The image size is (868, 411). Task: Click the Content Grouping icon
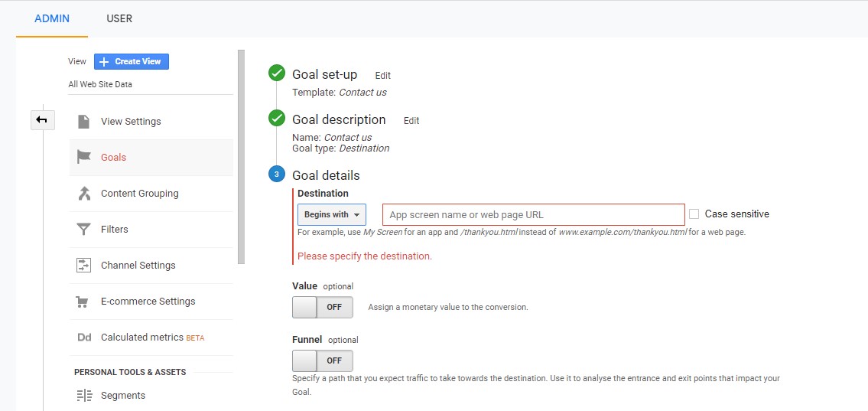84,194
